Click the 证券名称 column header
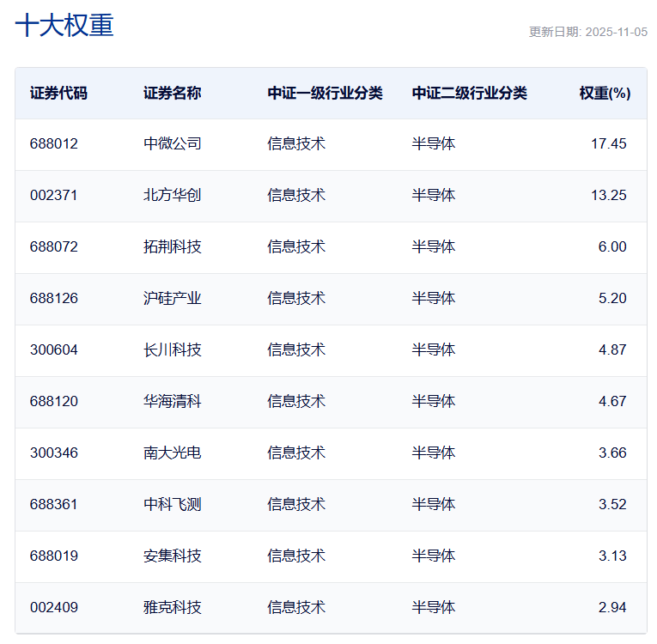The width and height of the screenshot is (657, 644). 173,93
